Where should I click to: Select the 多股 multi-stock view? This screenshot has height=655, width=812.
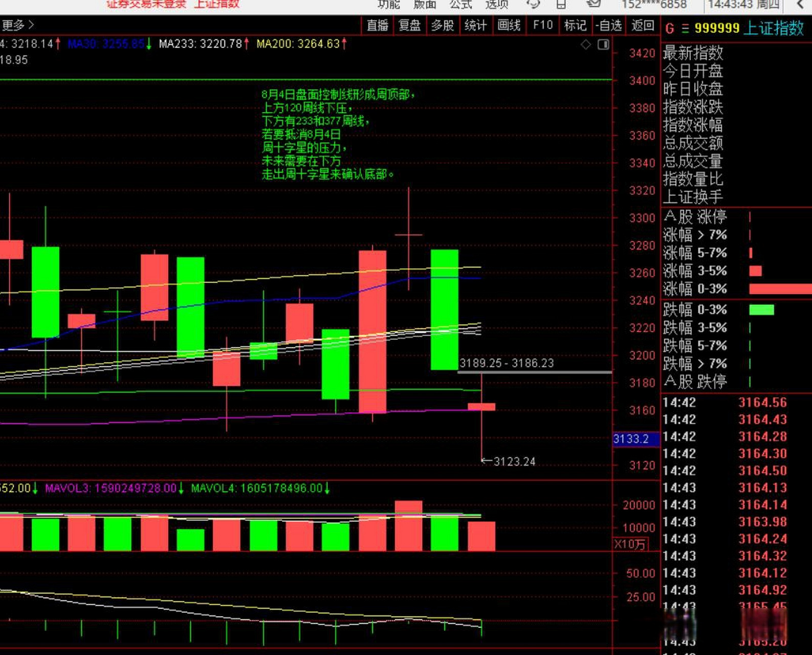443,25
